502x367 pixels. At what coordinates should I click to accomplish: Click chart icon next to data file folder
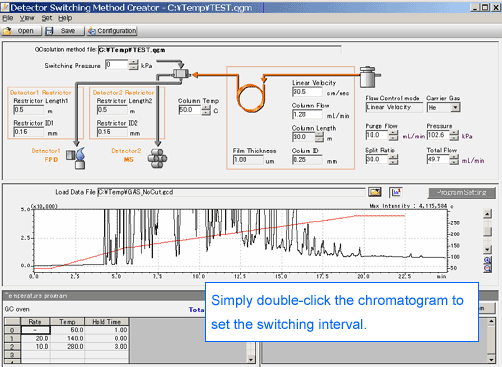[x=396, y=192]
